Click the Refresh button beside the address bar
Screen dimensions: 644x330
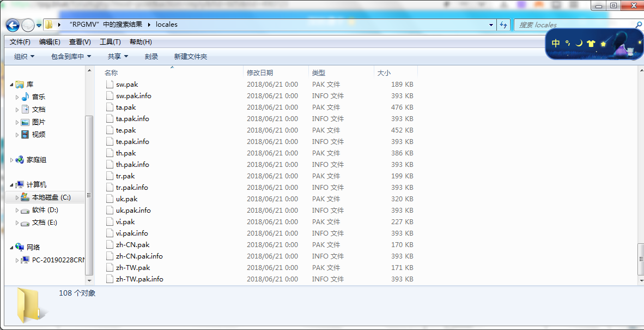pos(503,25)
